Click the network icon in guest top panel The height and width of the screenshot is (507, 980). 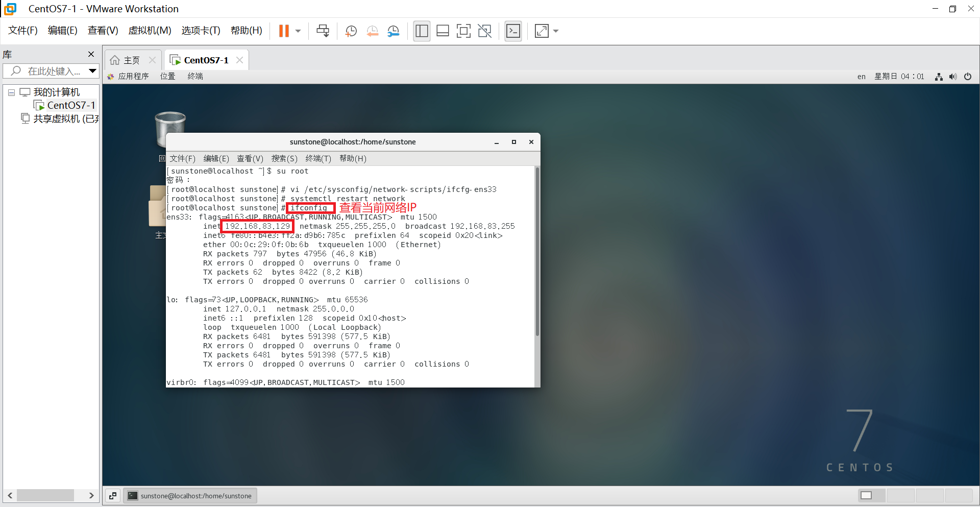(938, 76)
